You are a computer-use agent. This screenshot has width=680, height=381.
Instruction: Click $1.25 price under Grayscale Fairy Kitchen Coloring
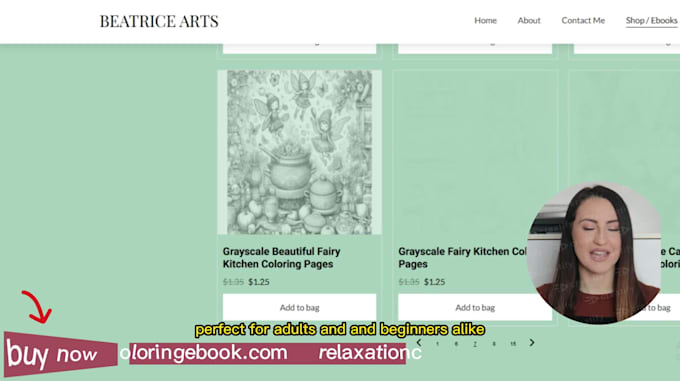(x=435, y=282)
